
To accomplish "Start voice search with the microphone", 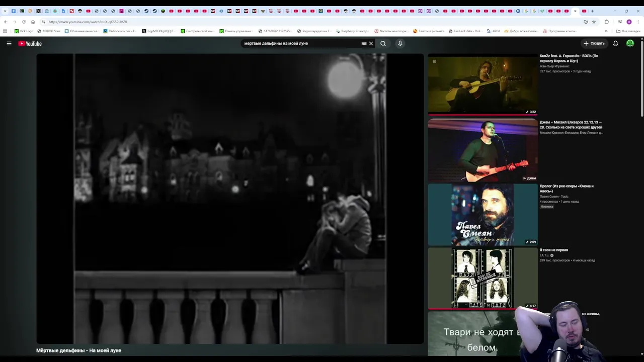I will coord(400,44).
